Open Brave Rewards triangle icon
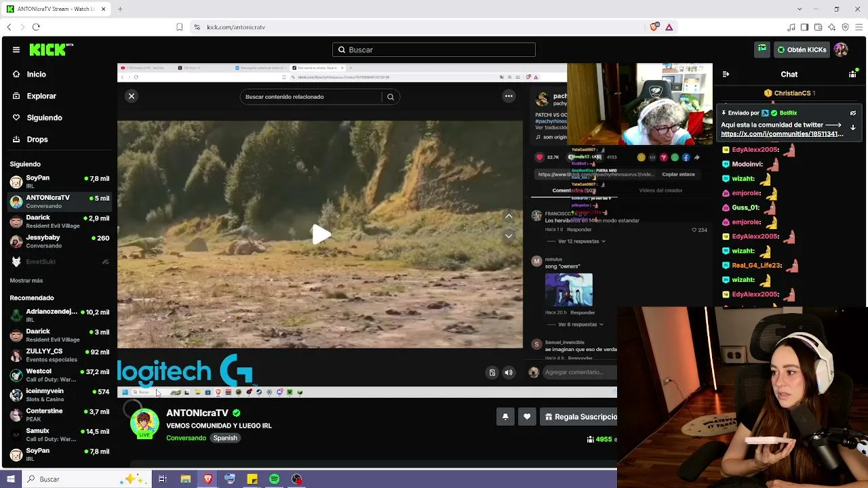Screen dimensions: 868x488 pos(669,27)
